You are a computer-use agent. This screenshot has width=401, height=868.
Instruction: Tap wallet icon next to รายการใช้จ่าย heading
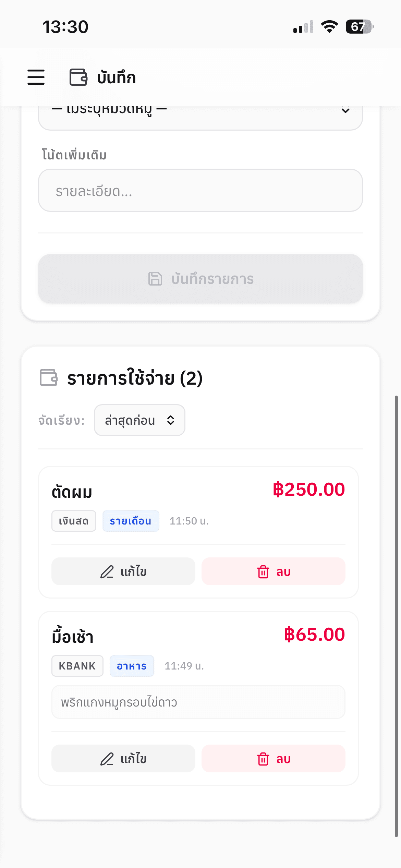[x=48, y=378]
